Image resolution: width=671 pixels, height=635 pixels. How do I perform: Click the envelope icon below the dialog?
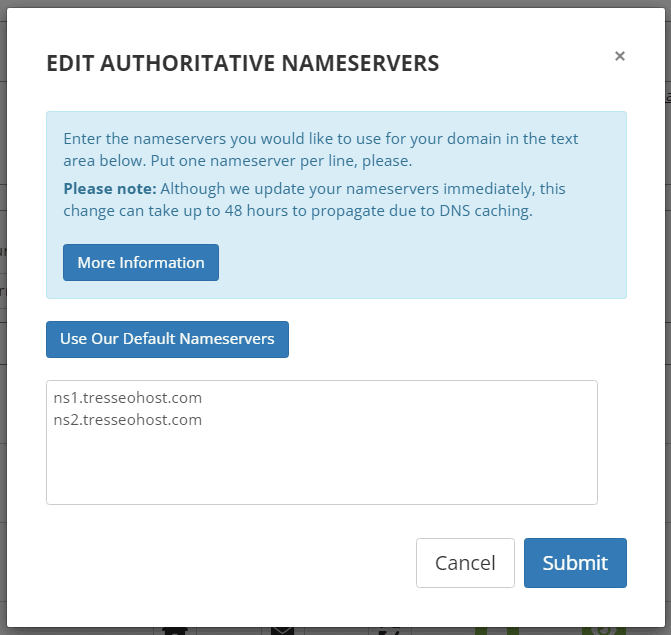[282, 630]
